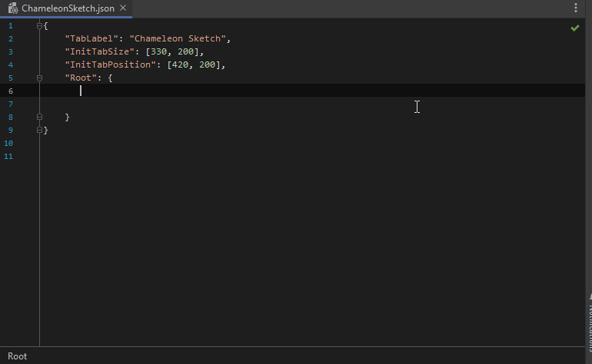This screenshot has height=364, width=592.
Task: Click the "Root" key on line 5
Action: pyautogui.click(x=81, y=78)
